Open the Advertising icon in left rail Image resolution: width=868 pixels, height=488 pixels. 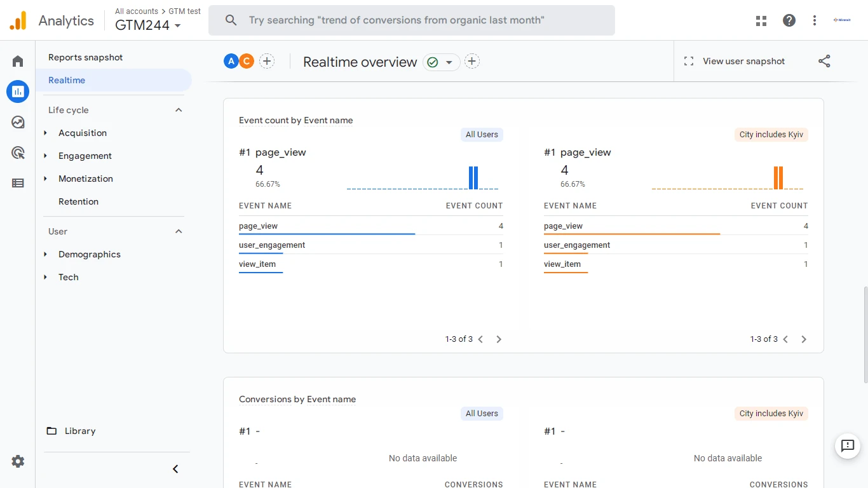18,152
